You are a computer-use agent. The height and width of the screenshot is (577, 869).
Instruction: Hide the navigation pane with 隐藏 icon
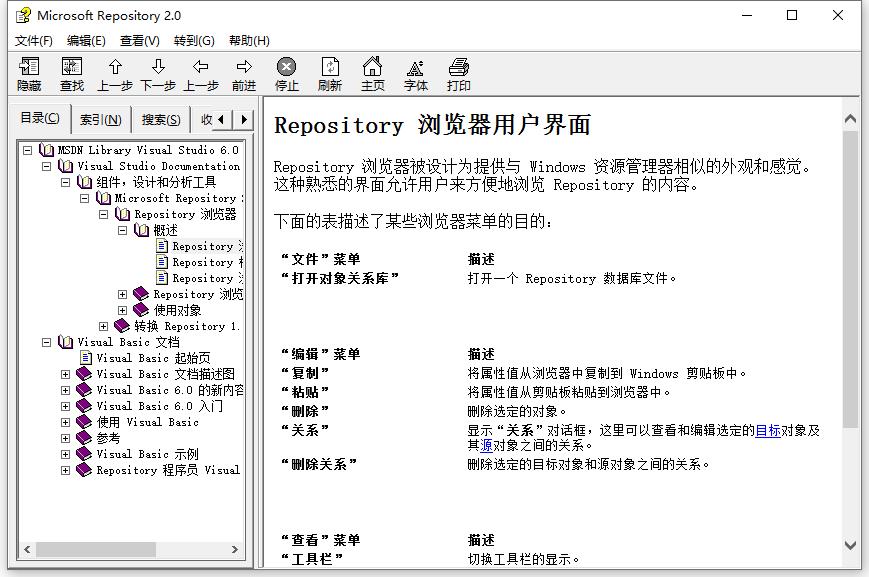click(28, 70)
